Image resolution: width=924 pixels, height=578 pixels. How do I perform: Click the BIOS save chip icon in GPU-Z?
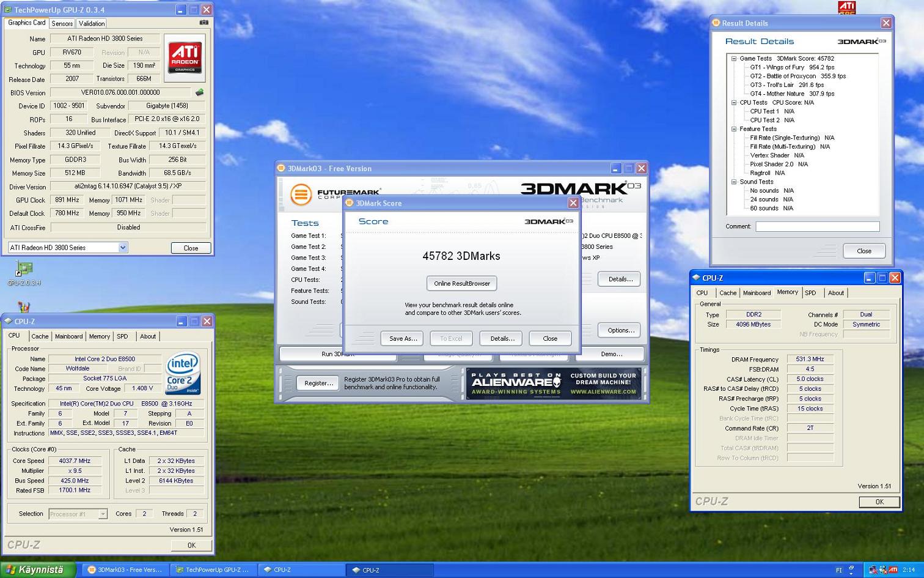point(199,92)
